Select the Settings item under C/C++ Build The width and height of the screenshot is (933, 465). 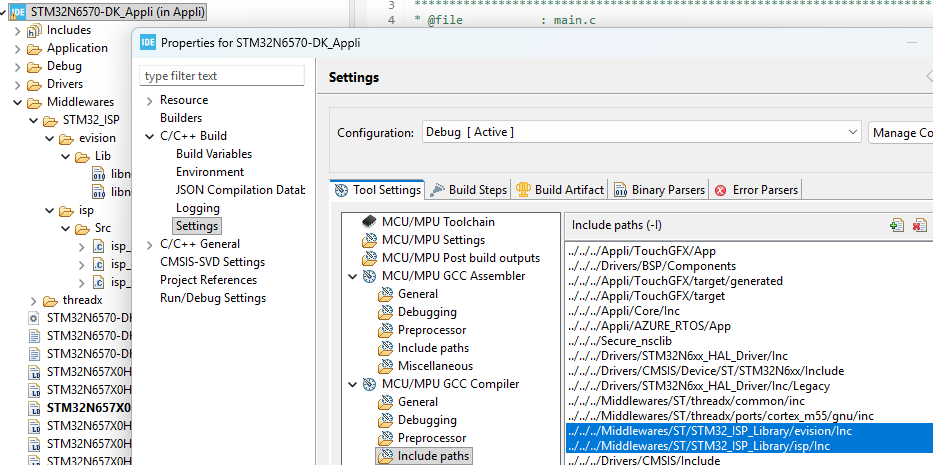pos(197,226)
